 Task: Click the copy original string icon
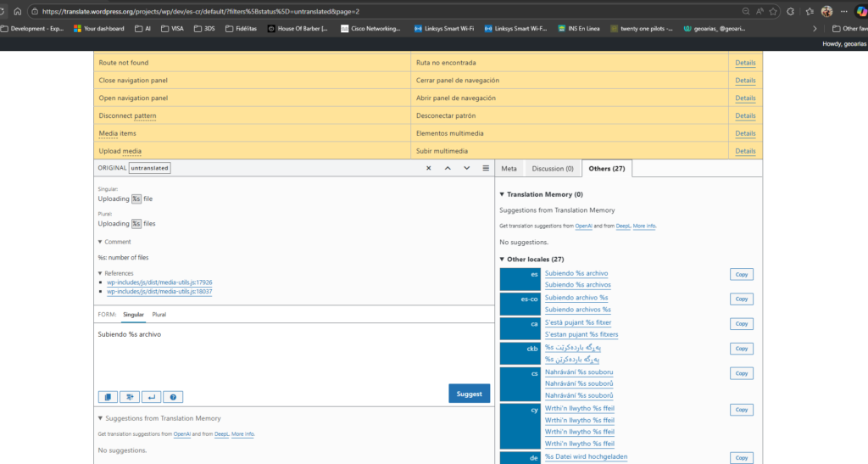click(x=108, y=396)
